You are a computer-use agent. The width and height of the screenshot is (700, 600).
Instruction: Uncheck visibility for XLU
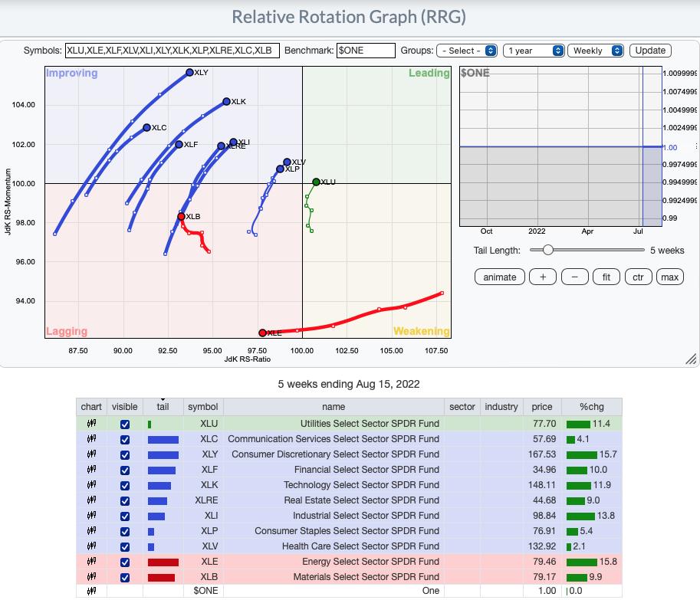[x=125, y=424]
